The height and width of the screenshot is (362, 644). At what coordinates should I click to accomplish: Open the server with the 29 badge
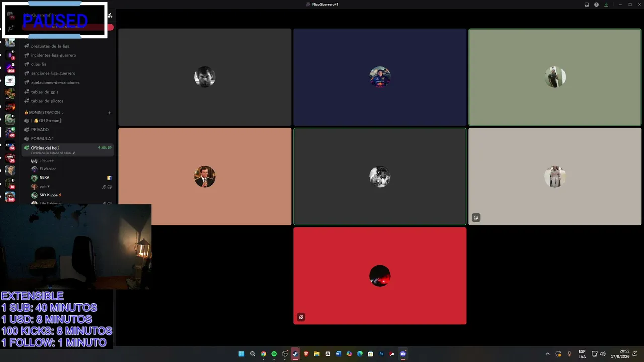10,158
